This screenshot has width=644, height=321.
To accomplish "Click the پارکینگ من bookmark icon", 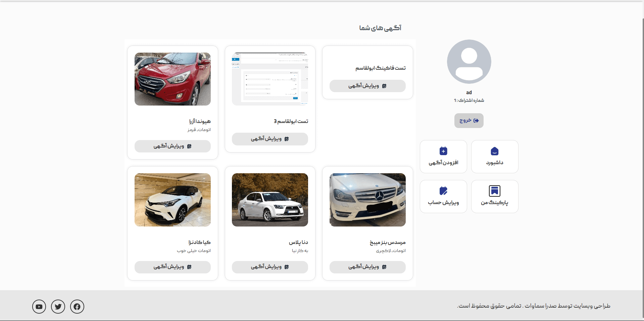I will tap(495, 191).
